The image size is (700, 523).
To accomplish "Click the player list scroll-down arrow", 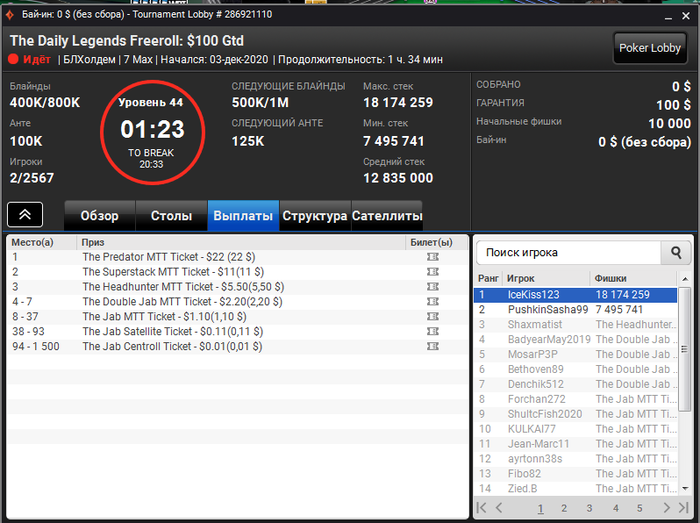I will pyautogui.click(x=685, y=489).
